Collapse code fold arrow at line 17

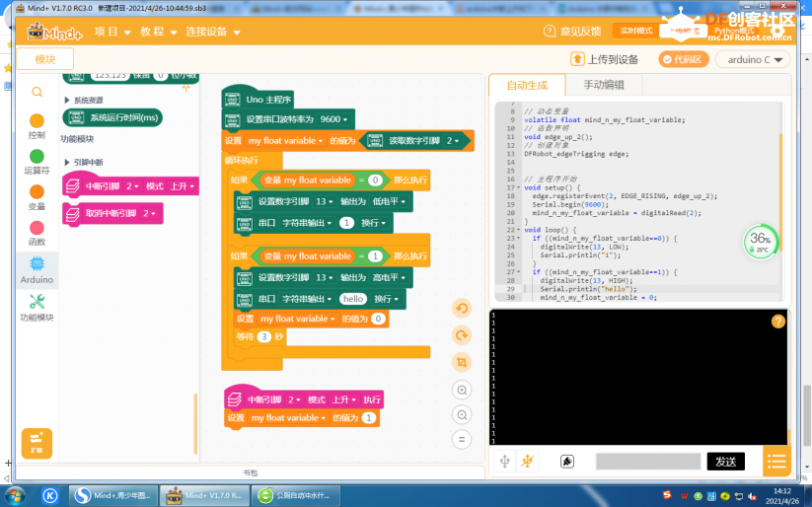pos(518,187)
